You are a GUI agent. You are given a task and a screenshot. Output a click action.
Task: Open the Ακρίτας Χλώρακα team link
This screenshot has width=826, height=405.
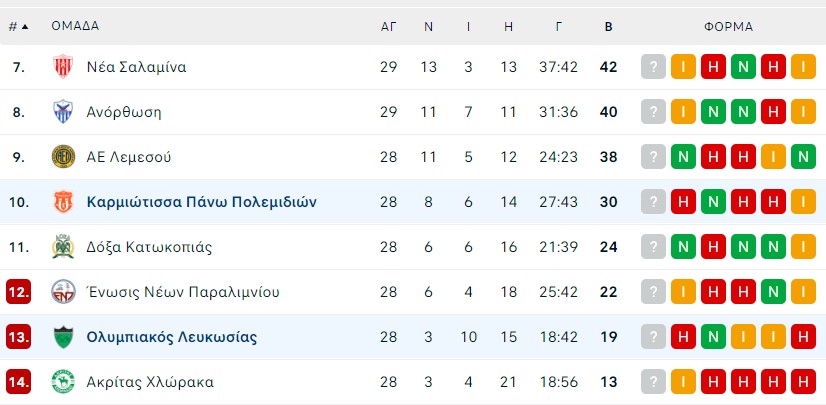tap(150, 382)
